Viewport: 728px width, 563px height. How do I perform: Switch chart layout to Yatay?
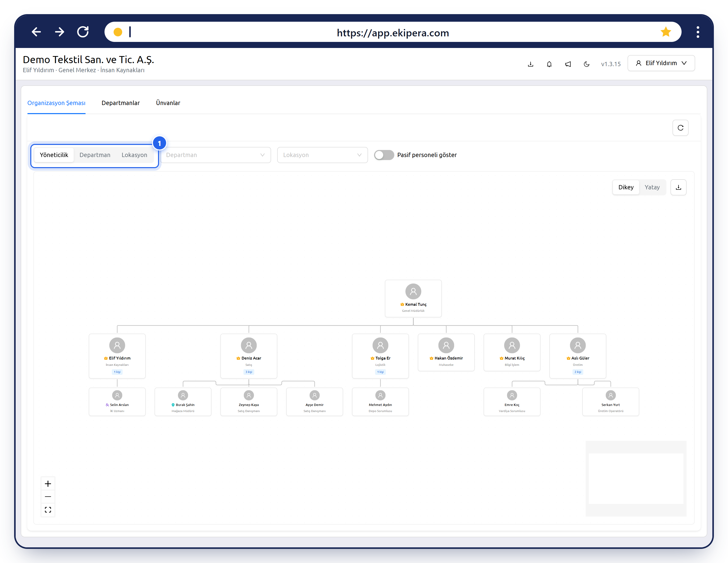[652, 187]
